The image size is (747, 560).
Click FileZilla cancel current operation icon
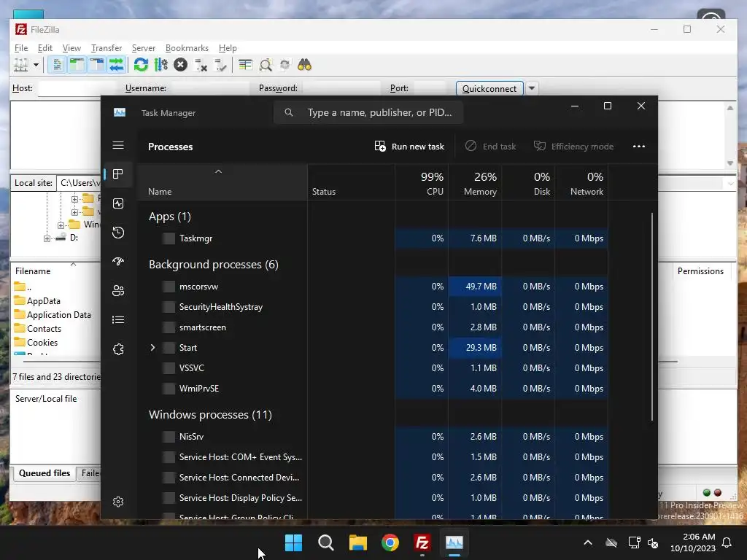[x=181, y=65]
